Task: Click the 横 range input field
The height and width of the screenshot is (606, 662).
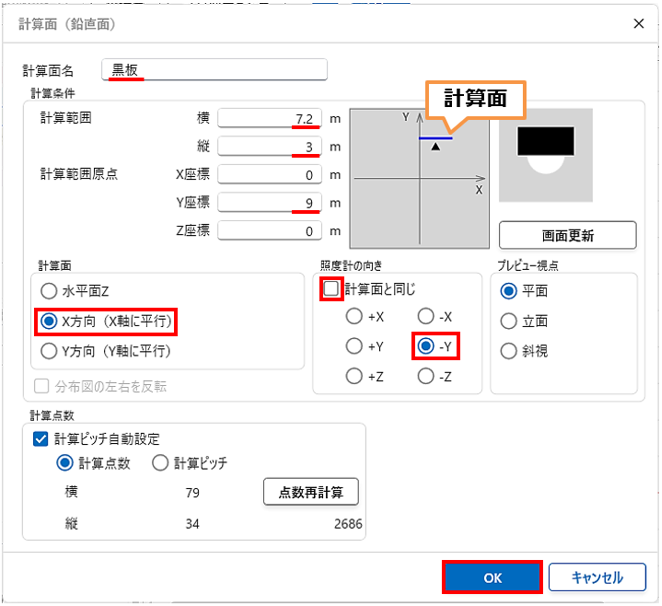Action: [x=269, y=119]
